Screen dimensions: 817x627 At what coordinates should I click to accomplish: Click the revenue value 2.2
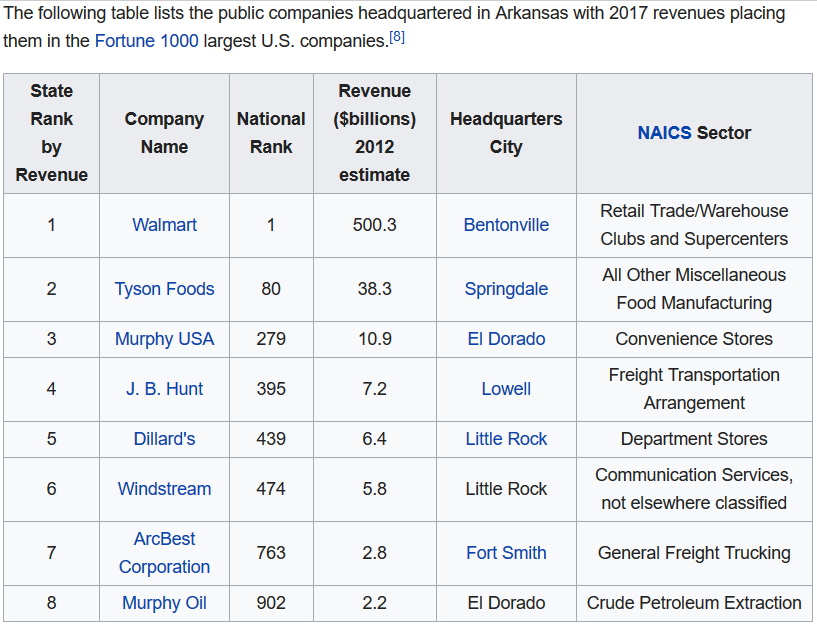click(x=375, y=603)
